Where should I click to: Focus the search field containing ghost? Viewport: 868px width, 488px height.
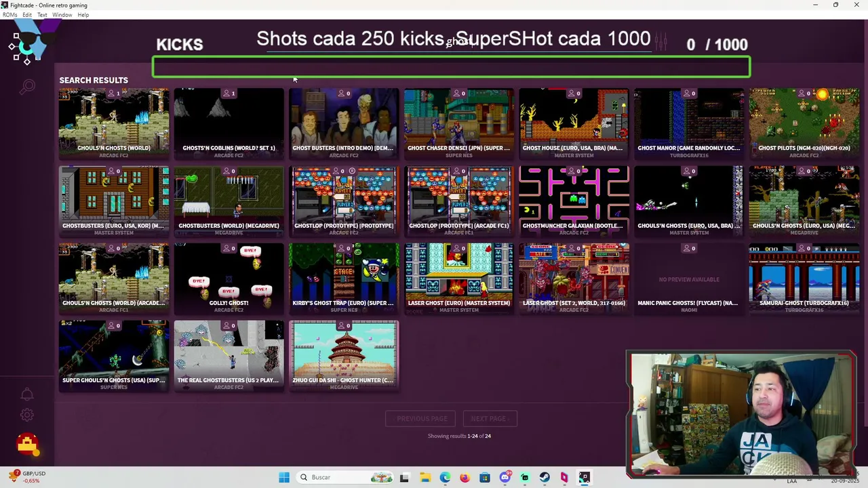[x=459, y=42]
